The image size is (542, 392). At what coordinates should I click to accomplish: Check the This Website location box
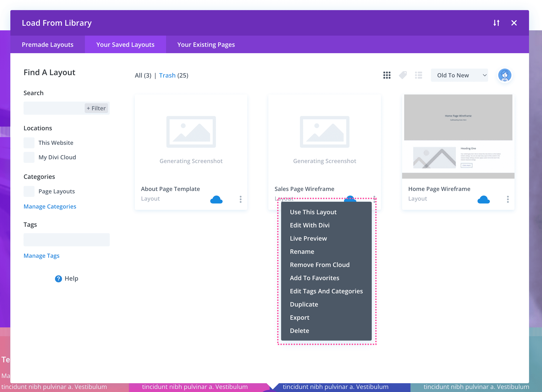[29, 143]
